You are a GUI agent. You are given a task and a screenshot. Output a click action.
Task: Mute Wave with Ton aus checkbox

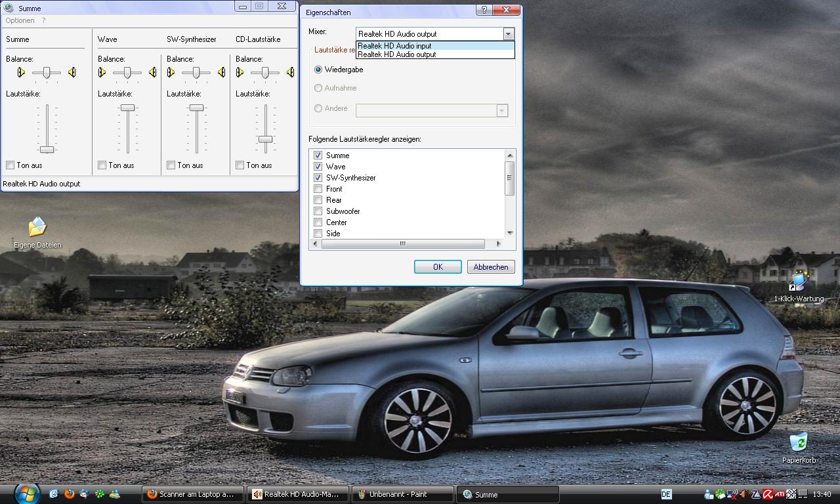pos(102,165)
